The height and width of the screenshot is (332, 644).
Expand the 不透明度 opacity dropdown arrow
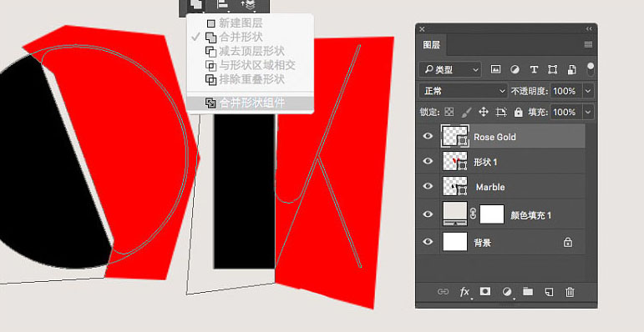click(588, 91)
